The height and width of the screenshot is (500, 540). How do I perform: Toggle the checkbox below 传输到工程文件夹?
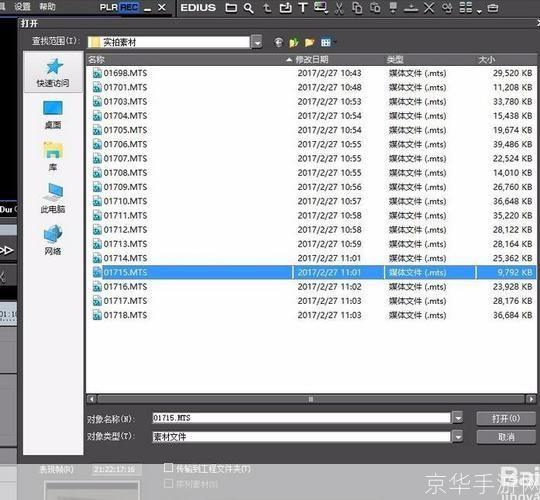tap(168, 484)
